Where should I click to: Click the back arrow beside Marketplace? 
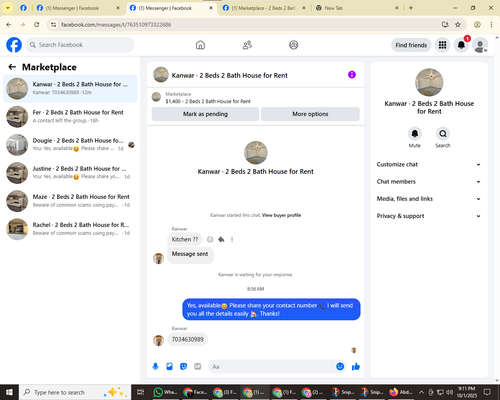tap(12, 67)
